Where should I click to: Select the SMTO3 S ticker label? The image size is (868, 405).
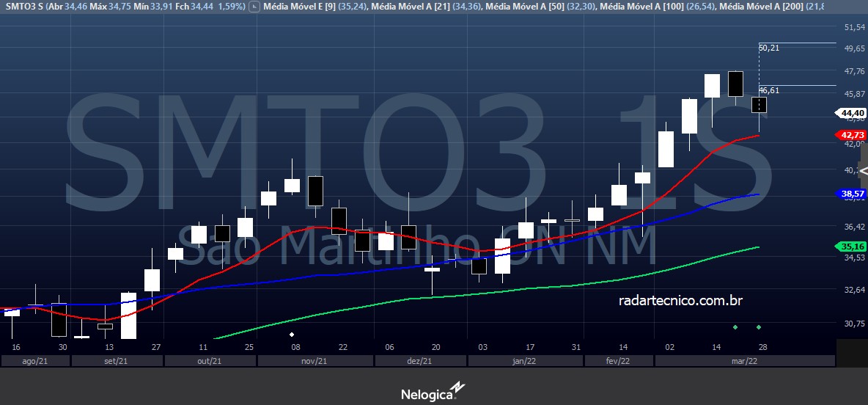(x=23, y=7)
